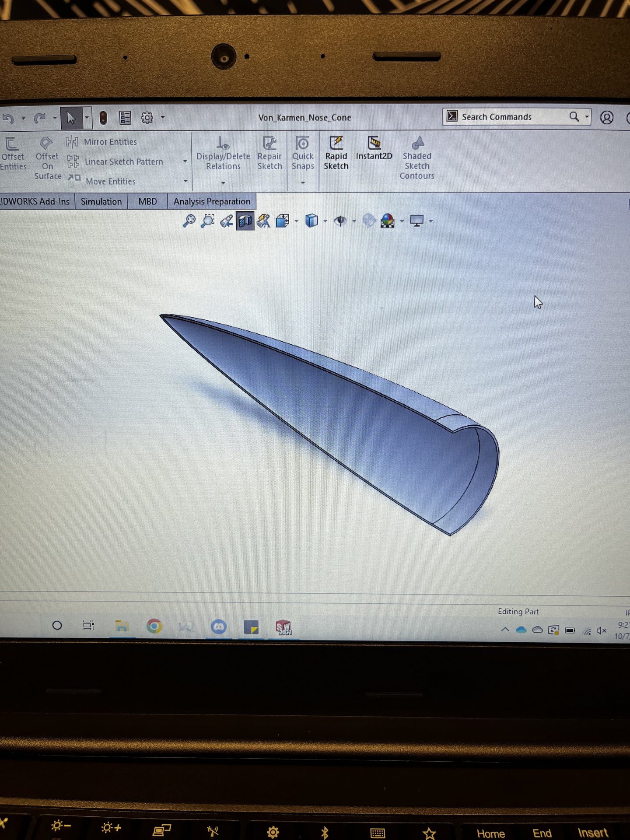Screen dimensions: 630x840
Task: Switch to the Simulation tab
Action: click(101, 202)
